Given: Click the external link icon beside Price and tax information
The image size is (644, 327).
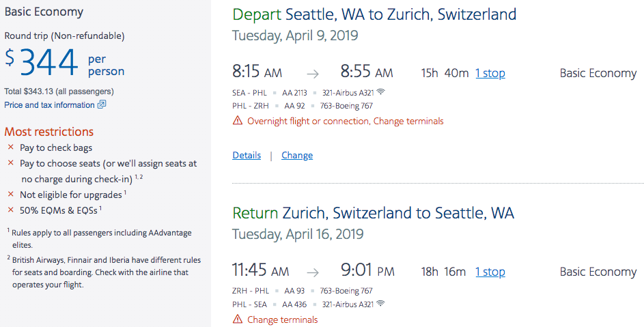Looking at the screenshot, I should point(102,105).
